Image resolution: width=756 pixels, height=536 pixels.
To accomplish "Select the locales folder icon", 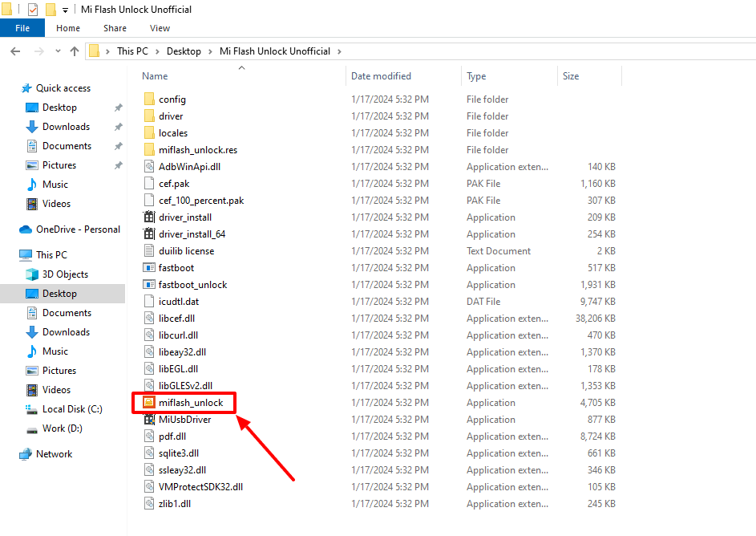I will click(149, 132).
